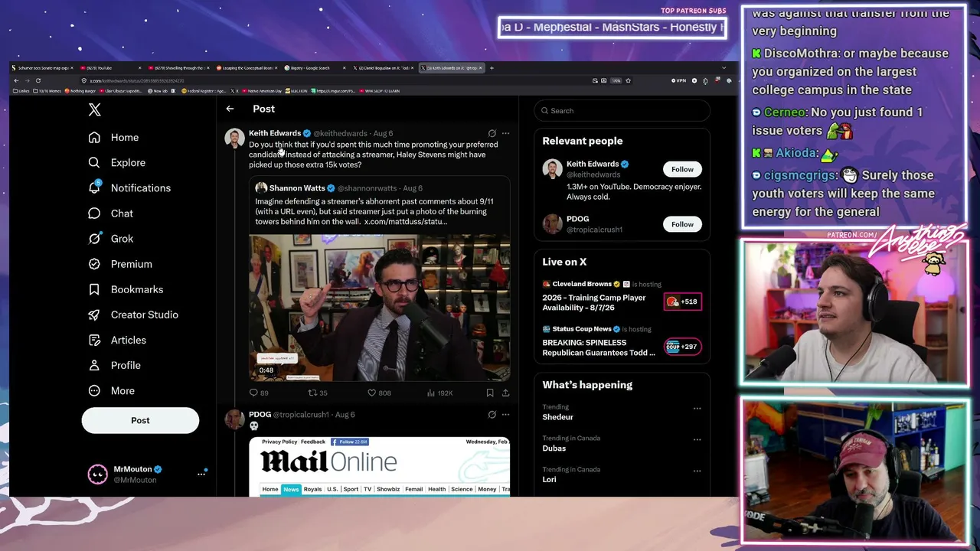Click the X logo above the sidebar

click(94, 109)
